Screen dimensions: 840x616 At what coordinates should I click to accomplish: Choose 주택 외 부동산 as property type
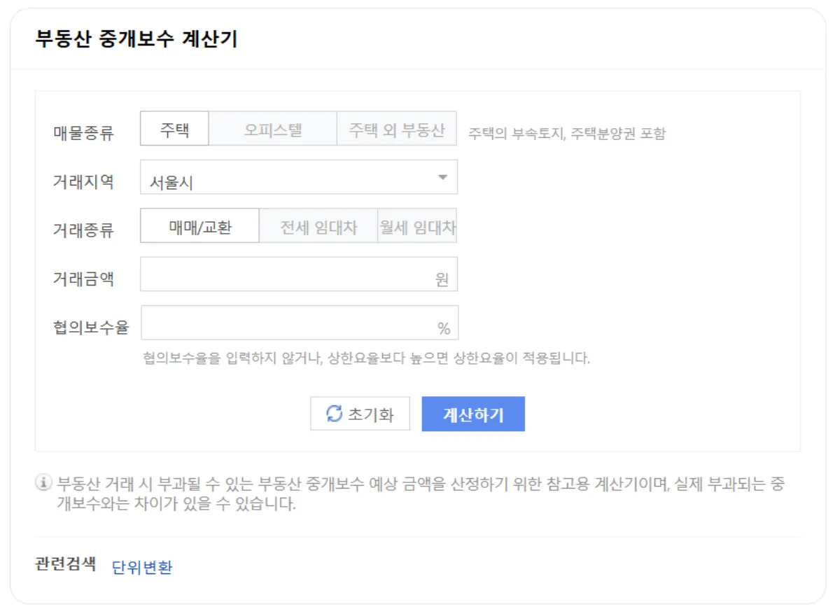(x=395, y=128)
